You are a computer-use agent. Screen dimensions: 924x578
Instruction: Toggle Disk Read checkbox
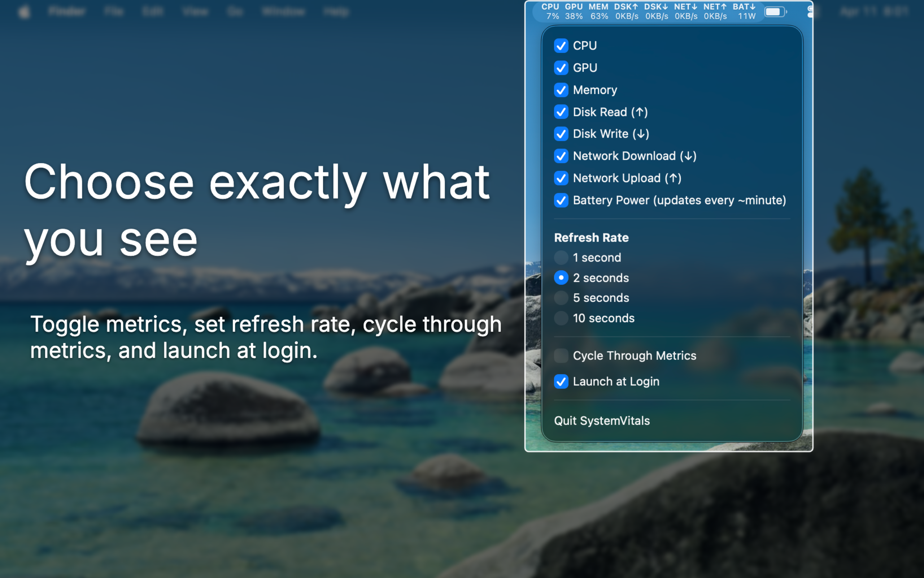[x=561, y=112]
